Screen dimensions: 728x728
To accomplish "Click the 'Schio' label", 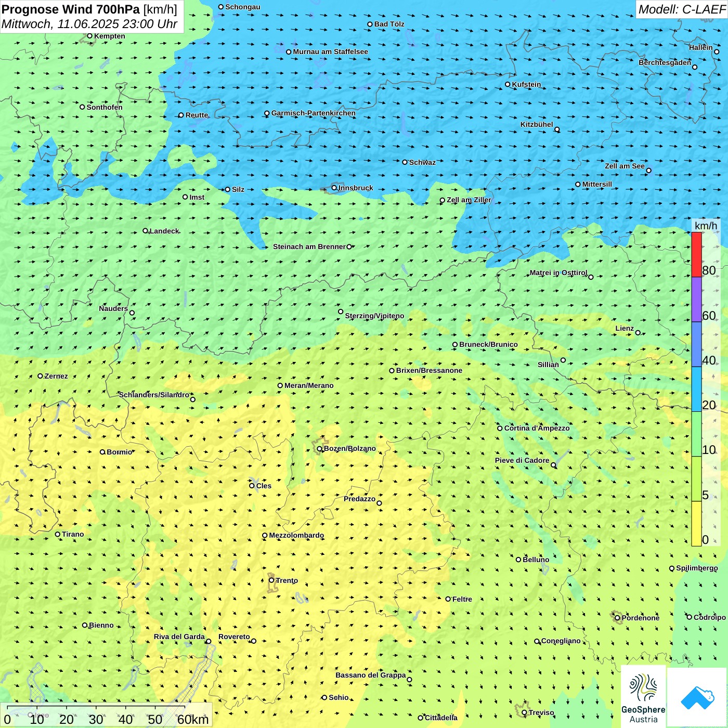I will [339, 697].
